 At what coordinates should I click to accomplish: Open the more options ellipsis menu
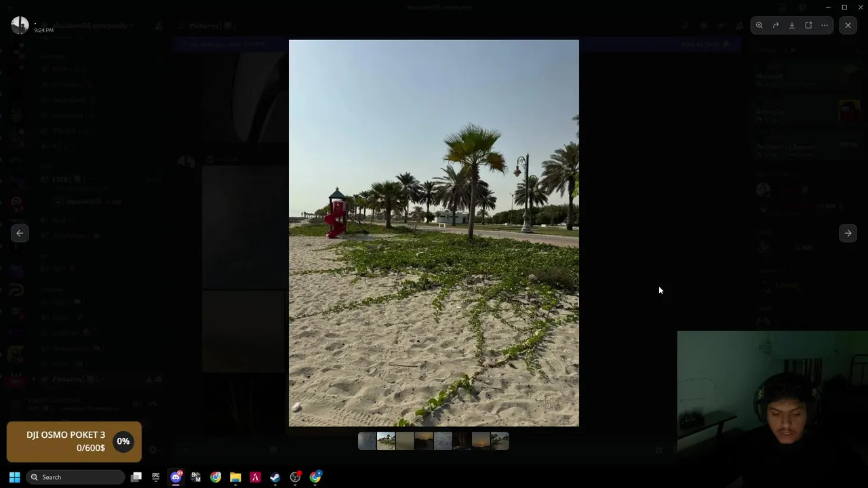[825, 25]
